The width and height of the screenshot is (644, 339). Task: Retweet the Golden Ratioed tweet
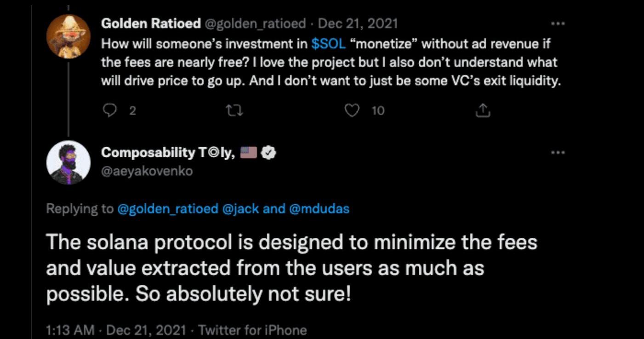(235, 110)
